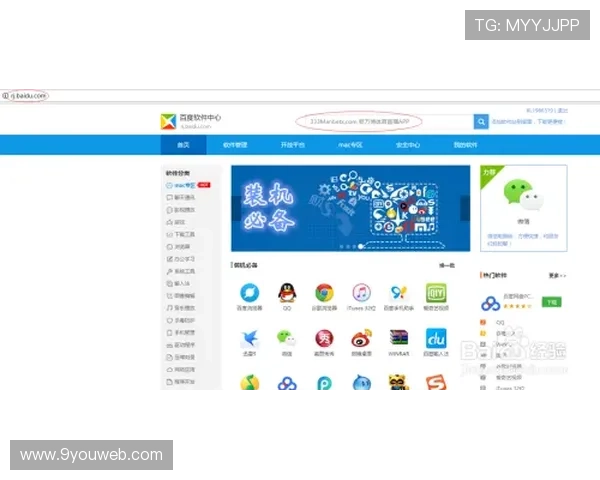Select mac专区 in the category sidebar
Screen dimensions: 600x480
(183, 185)
